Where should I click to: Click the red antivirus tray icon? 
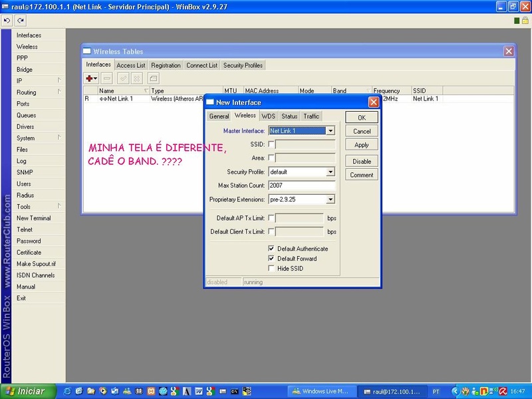coord(503,391)
